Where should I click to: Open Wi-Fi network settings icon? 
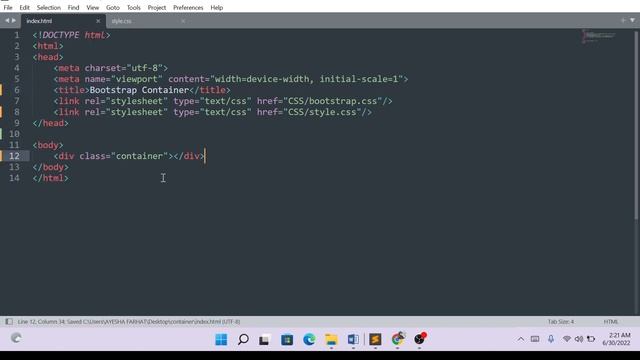567,339
